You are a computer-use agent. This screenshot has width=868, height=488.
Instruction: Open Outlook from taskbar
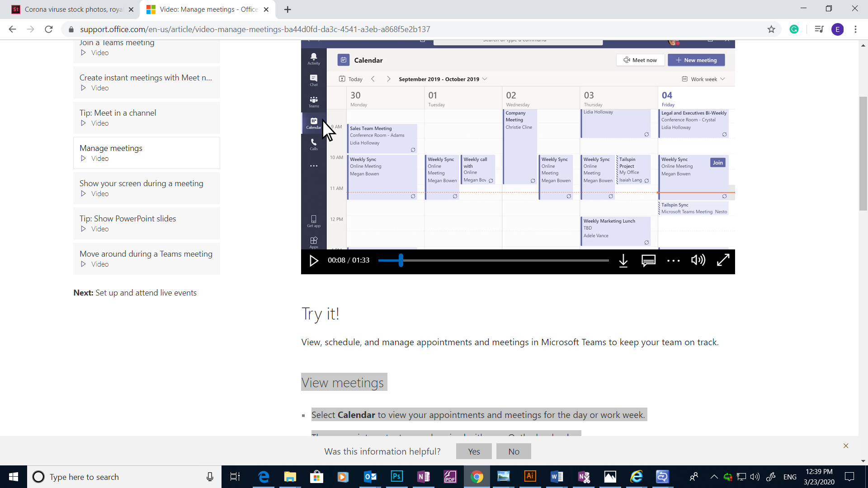(x=370, y=477)
